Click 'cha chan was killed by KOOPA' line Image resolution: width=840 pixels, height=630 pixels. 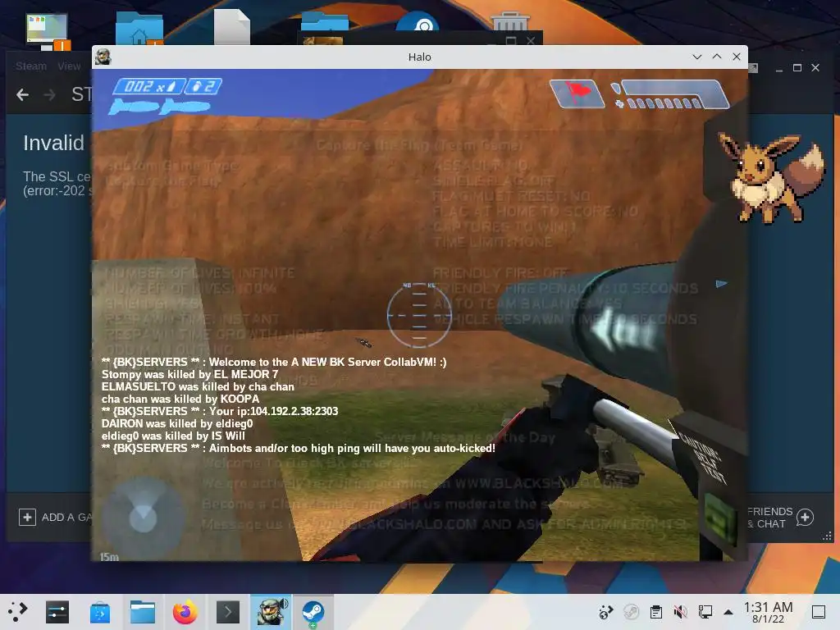(x=180, y=399)
